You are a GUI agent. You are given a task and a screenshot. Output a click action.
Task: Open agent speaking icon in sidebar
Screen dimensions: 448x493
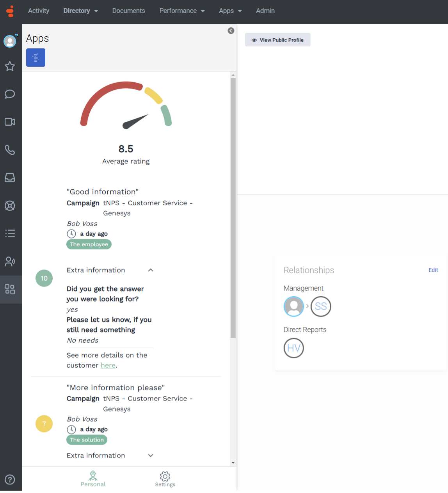point(10,261)
